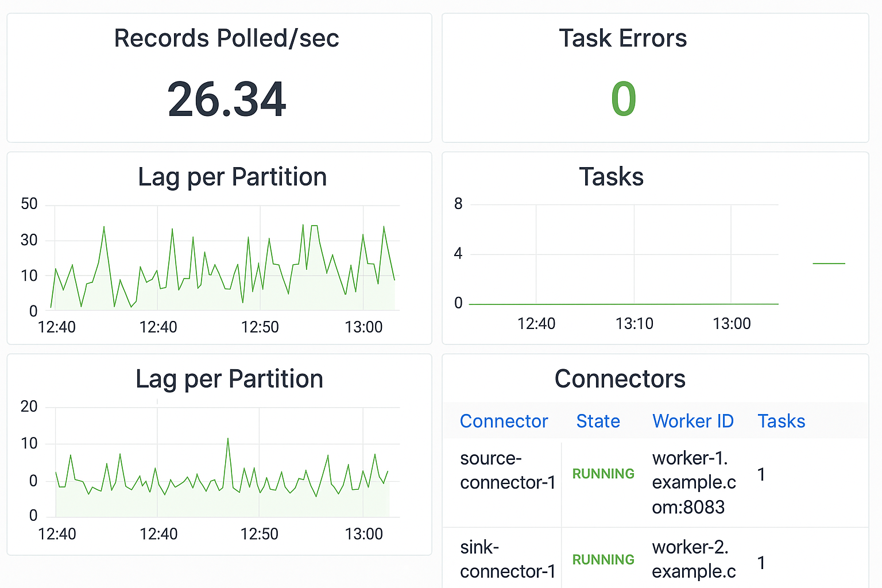Click the green 0 task errors value

[x=623, y=99]
